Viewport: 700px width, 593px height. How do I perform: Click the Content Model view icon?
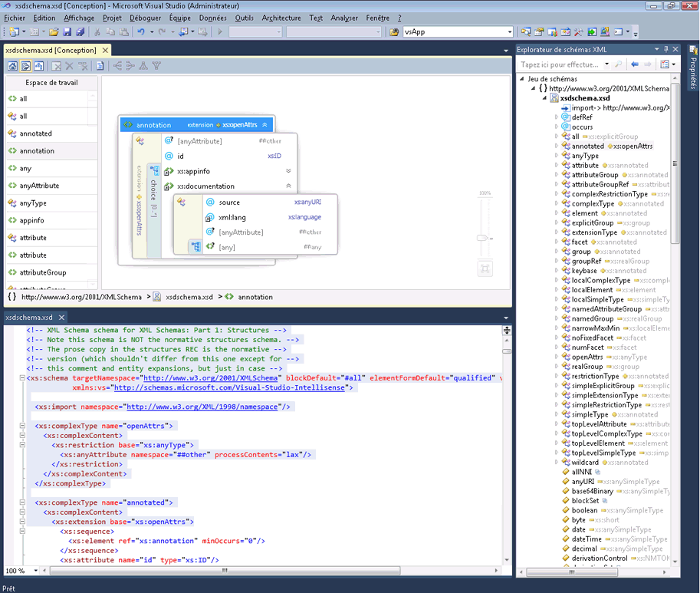tap(25, 66)
